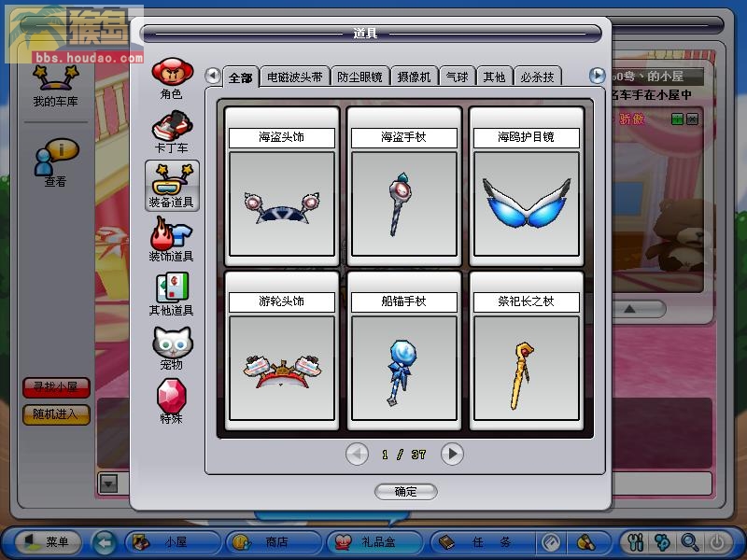747x560 pixels.
Task: Open the magnifier search icon
Action: pos(690,542)
